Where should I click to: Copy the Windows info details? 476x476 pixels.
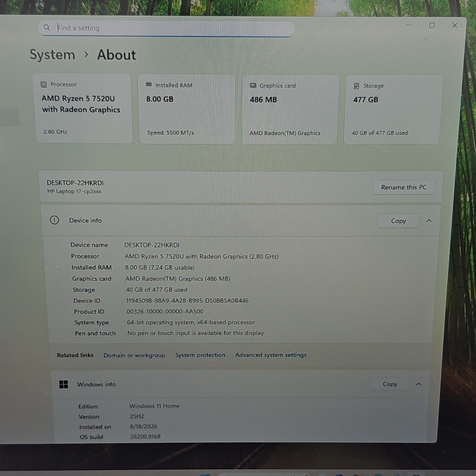390,384
